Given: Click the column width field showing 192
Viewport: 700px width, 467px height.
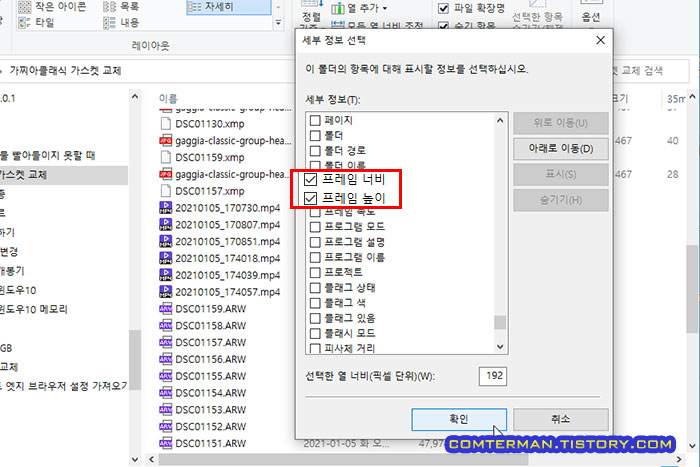Looking at the screenshot, I should pos(493,376).
